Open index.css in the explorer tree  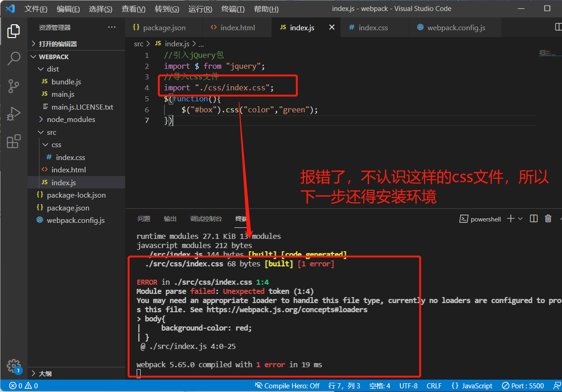click(76, 157)
